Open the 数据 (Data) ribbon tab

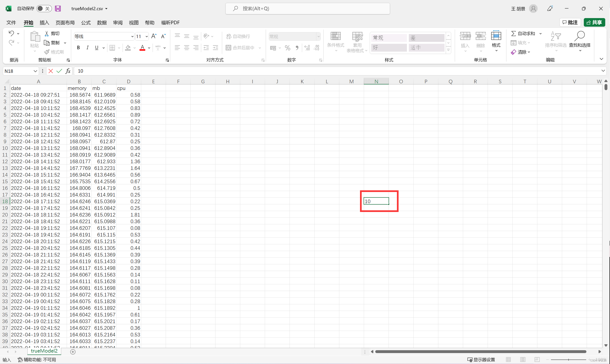coord(102,23)
